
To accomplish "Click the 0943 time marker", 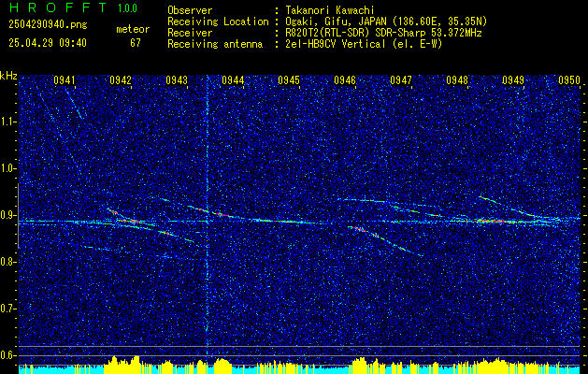I will 177,80.
